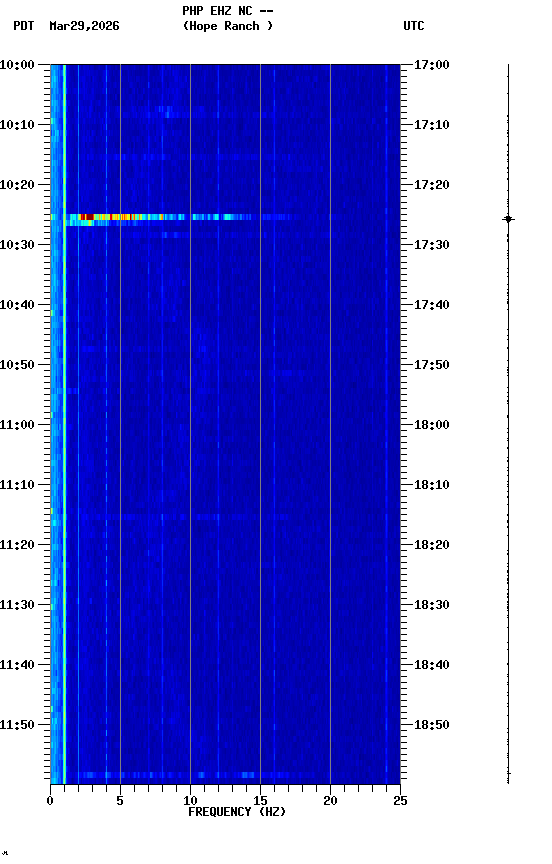Click the 17:40 UTC time label
The image size is (552, 864).
point(432,305)
